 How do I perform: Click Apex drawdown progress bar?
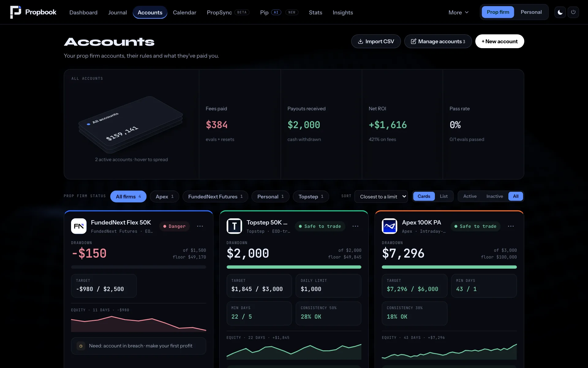[x=449, y=267]
